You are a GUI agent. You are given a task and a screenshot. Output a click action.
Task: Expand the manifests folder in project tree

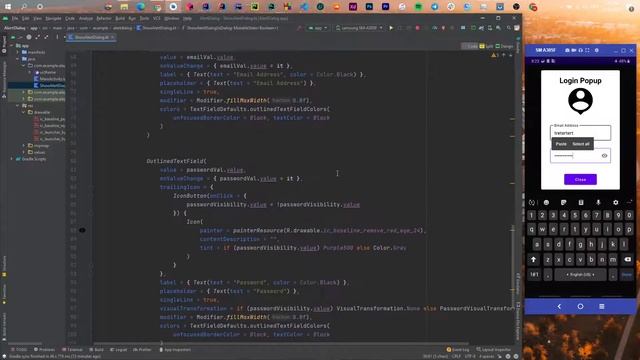(x=18, y=52)
